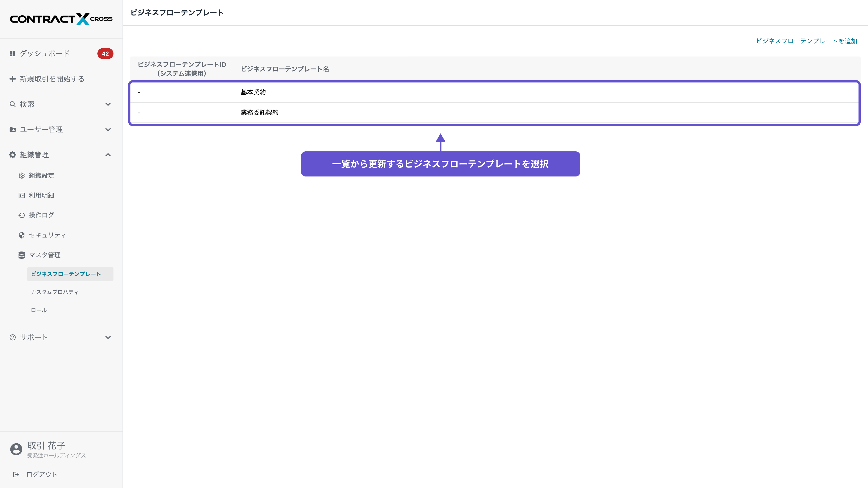The image size is (868, 489).
Task: Open 組織設定 via its settings icon
Action: pyautogui.click(x=21, y=175)
